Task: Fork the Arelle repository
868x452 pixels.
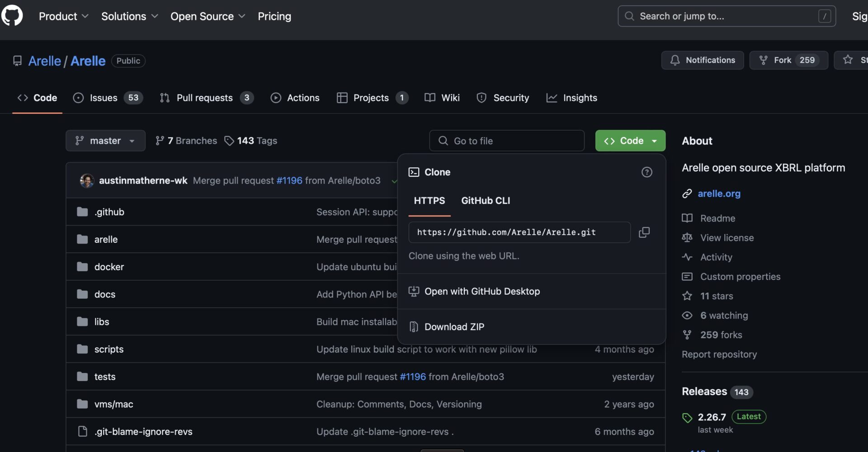Action: click(x=782, y=60)
